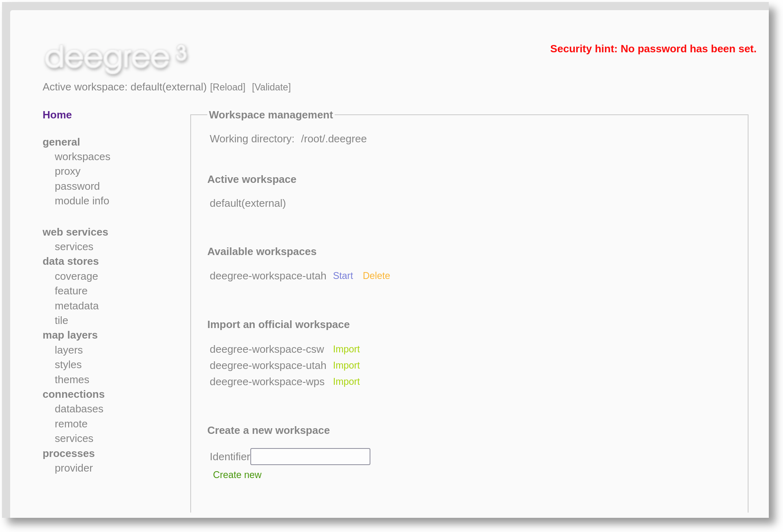This screenshot has height=532, width=783.
Task: Open the styles menu entry
Action: coord(68,365)
